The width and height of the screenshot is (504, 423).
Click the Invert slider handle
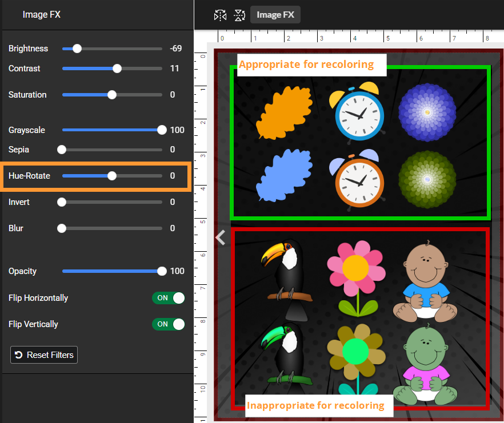coord(62,202)
